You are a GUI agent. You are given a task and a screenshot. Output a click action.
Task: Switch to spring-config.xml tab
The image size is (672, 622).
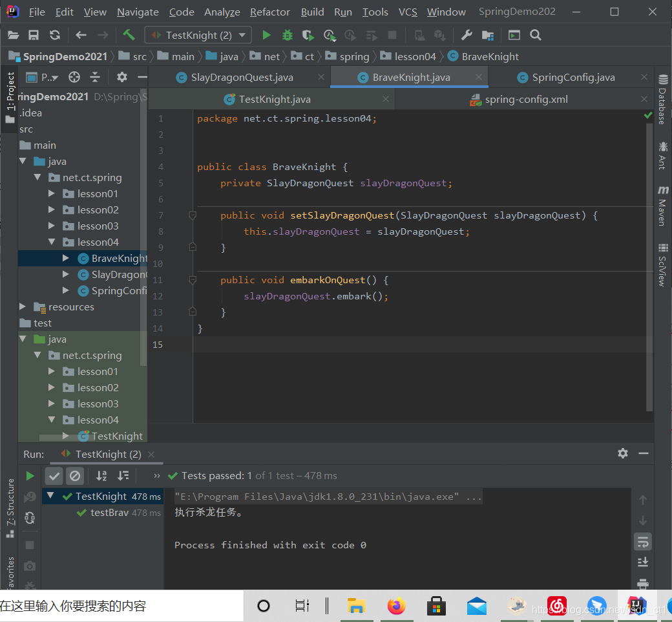(526, 100)
